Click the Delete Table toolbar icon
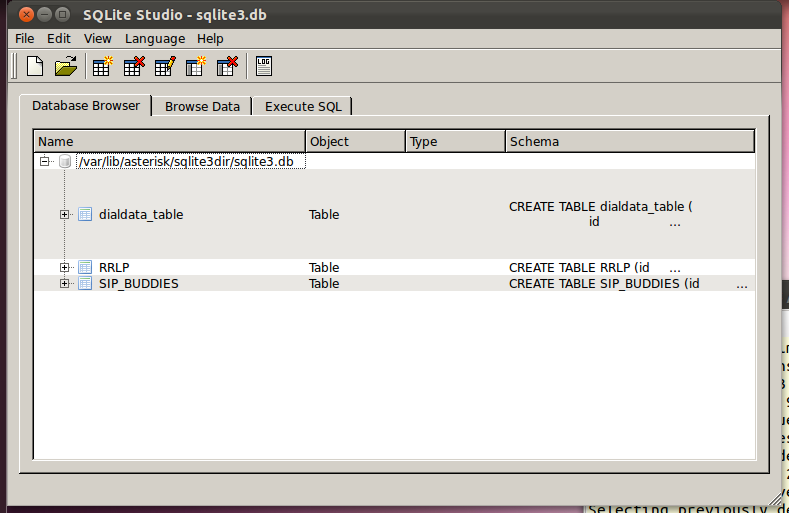The width and height of the screenshot is (789, 513). click(x=133, y=67)
